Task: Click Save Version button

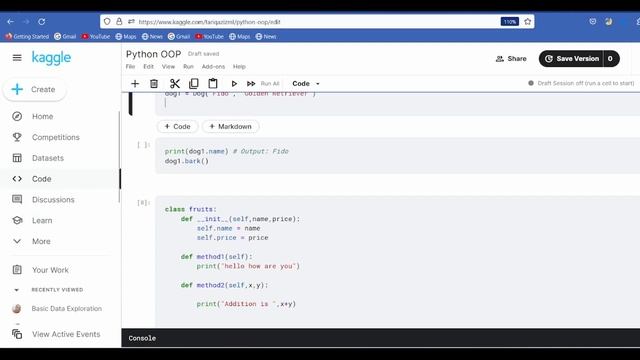Action: [571, 59]
